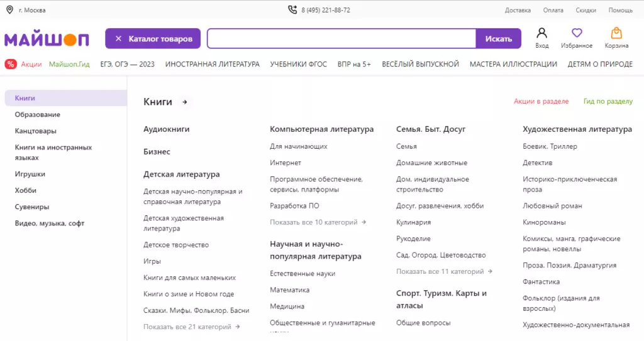Open the Доставка link
The width and height of the screenshot is (644, 341).
pyautogui.click(x=518, y=10)
